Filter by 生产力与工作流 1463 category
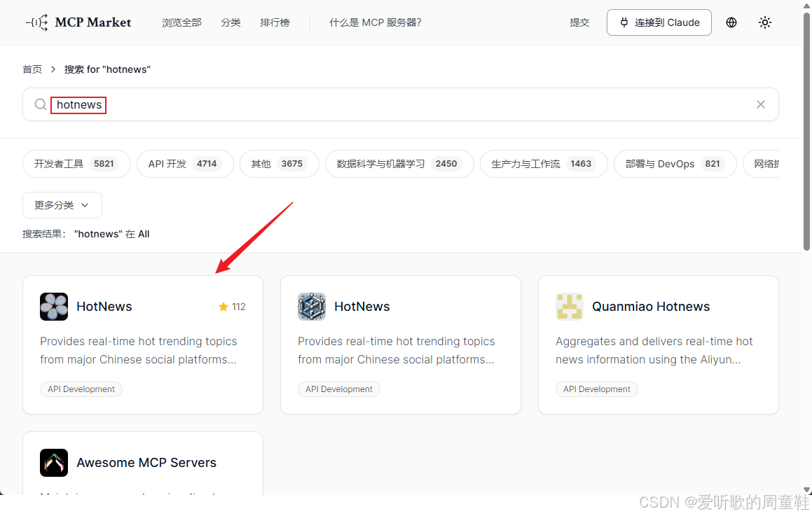Screen dimensions: 812x516 click(x=544, y=164)
